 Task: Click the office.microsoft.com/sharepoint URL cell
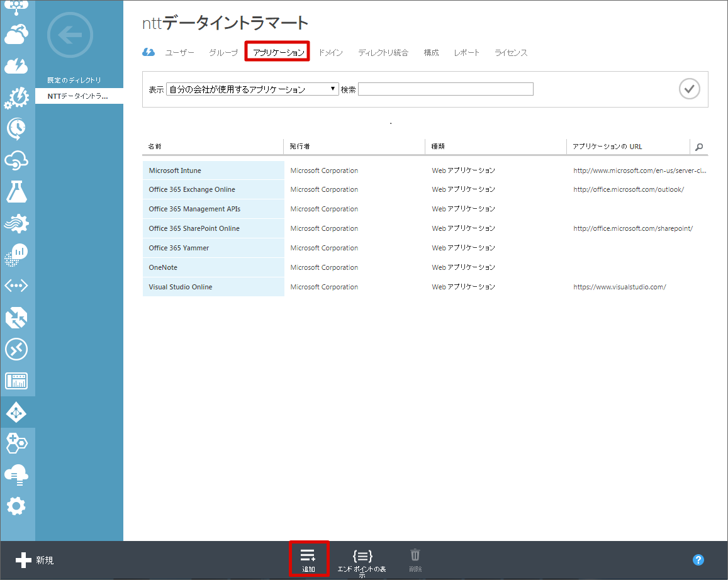[x=633, y=228]
